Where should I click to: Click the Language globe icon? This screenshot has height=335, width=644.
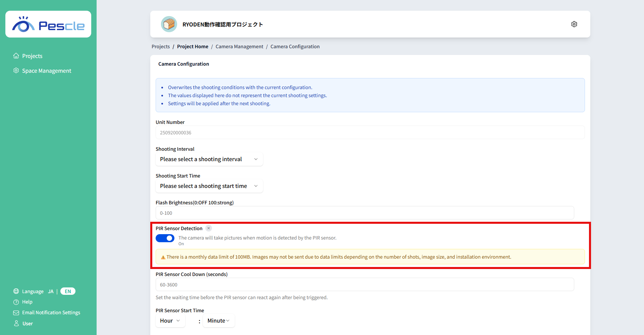(x=16, y=291)
